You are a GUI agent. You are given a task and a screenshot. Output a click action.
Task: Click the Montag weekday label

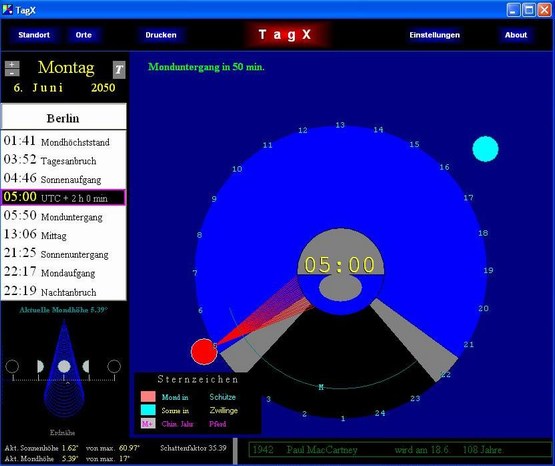[66, 67]
